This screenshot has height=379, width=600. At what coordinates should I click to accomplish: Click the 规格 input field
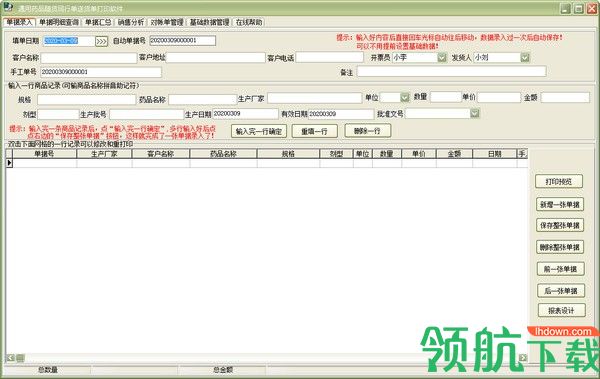click(x=86, y=100)
